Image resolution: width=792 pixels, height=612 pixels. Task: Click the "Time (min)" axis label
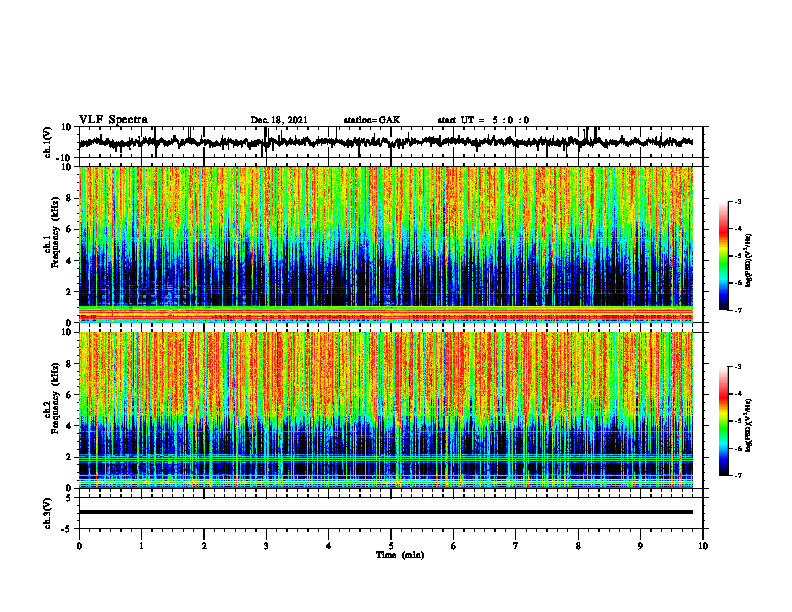tap(400, 555)
